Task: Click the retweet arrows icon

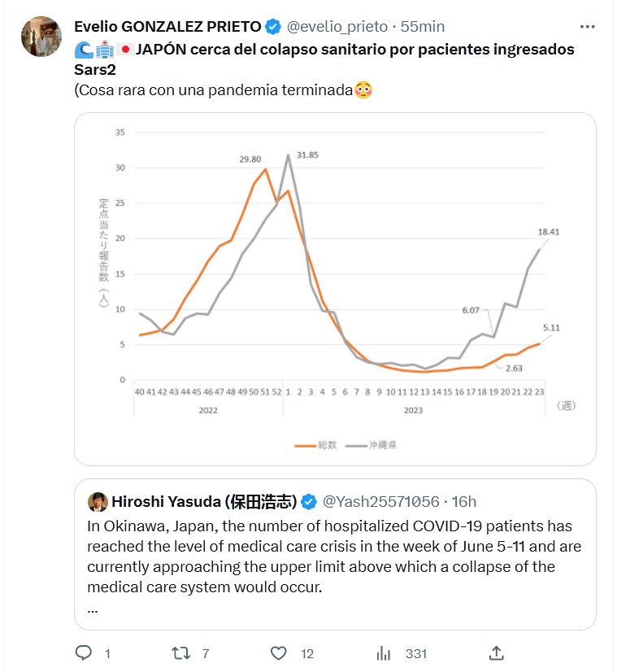Action: (180, 652)
